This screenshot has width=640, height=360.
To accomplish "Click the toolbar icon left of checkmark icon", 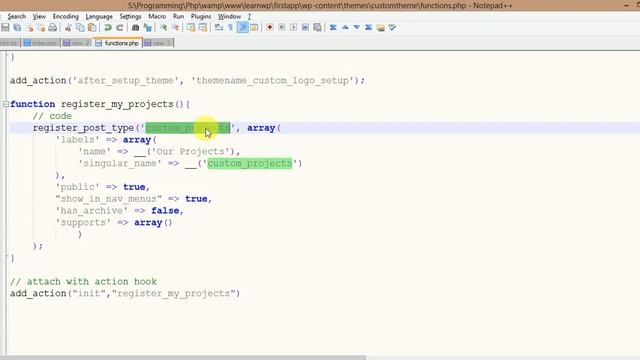I will point(380,27).
